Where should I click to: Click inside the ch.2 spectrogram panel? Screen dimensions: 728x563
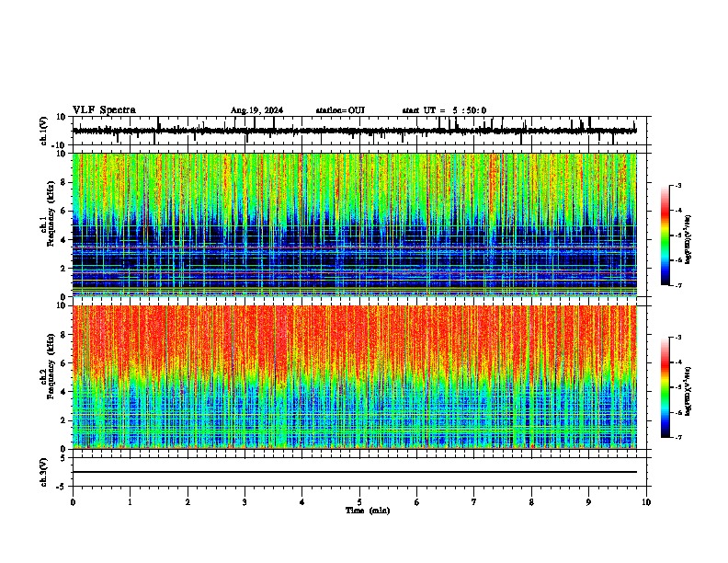(354, 377)
